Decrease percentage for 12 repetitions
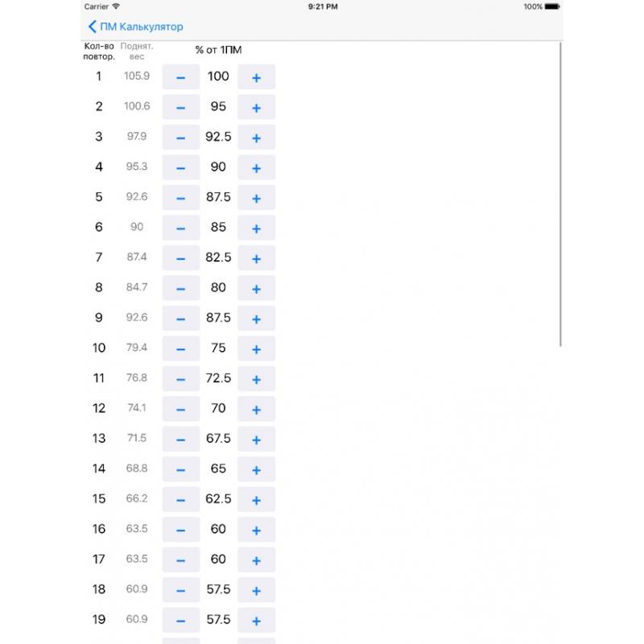Viewport: 644px width, 644px height. pos(180,409)
